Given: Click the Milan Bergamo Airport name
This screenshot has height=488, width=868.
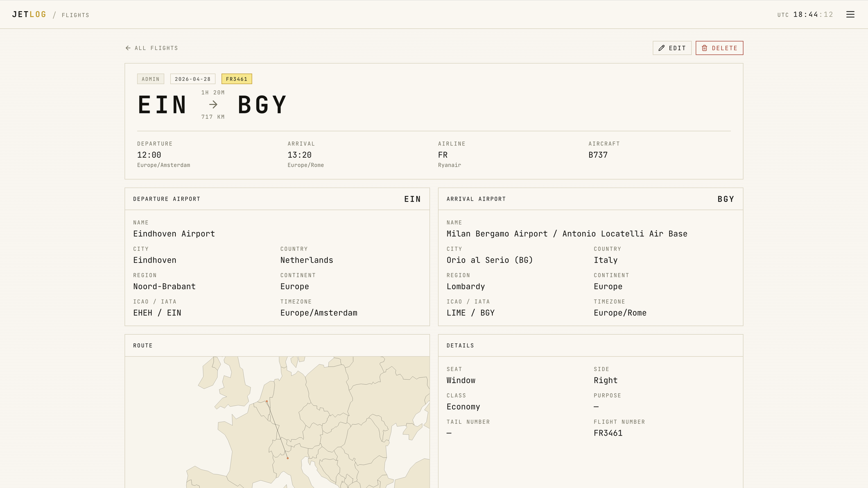Looking at the screenshot, I should pos(567,234).
